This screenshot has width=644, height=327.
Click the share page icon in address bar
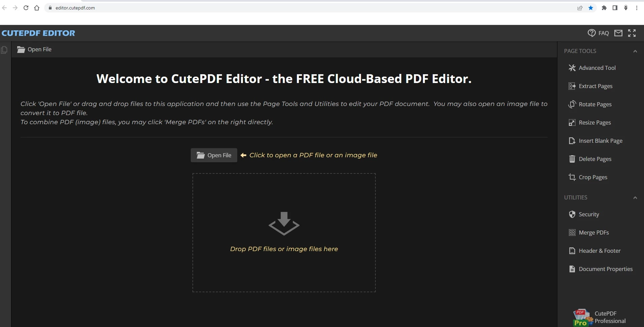(580, 8)
